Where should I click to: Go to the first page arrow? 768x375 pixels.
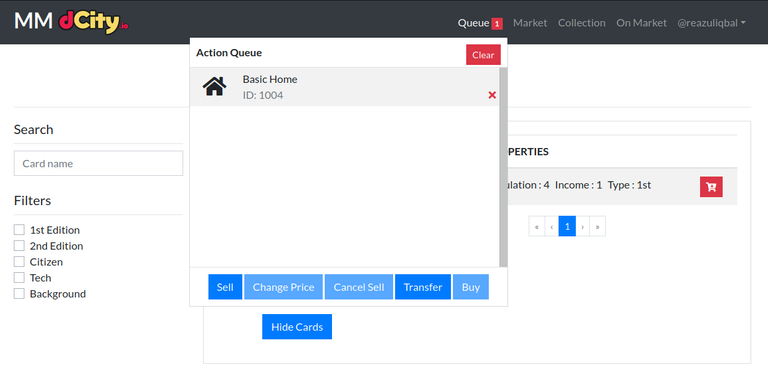click(537, 227)
